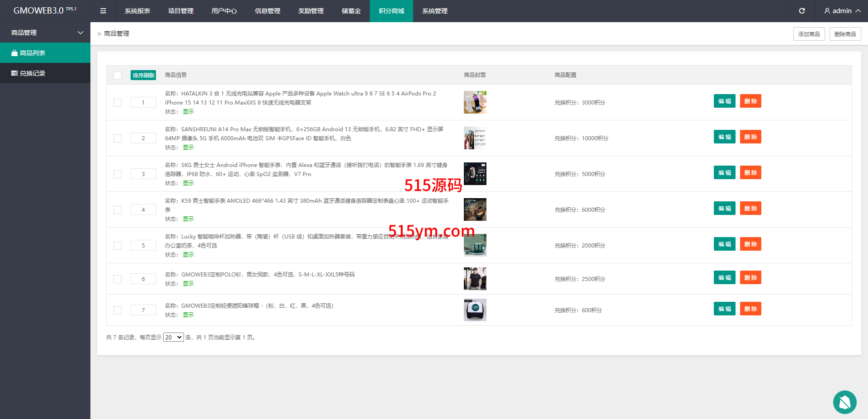Click the sort order field for row 3

pos(143,174)
